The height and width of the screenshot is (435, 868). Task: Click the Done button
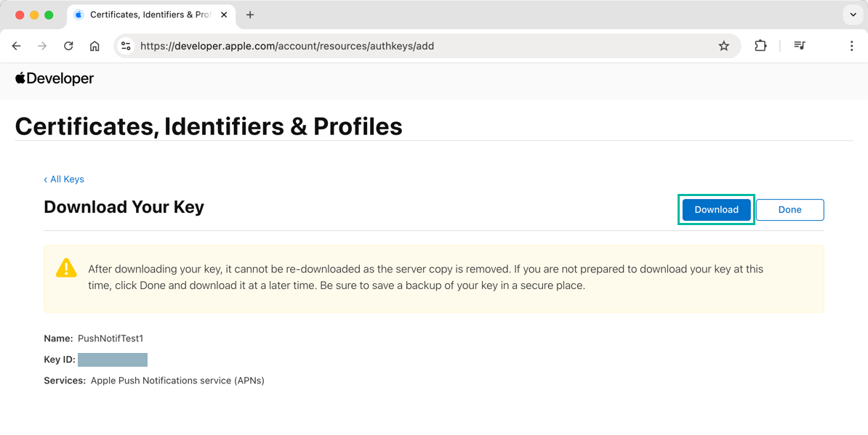click(789, 210)
